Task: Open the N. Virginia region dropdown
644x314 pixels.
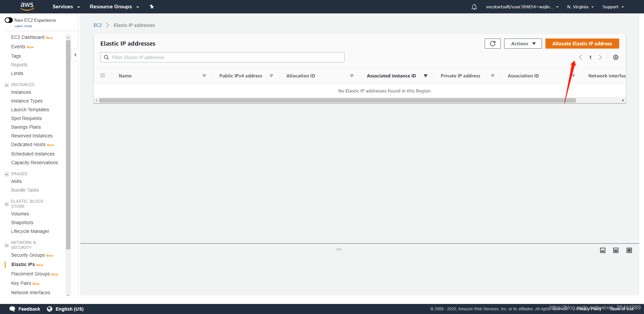Action: tap(580, 7)
